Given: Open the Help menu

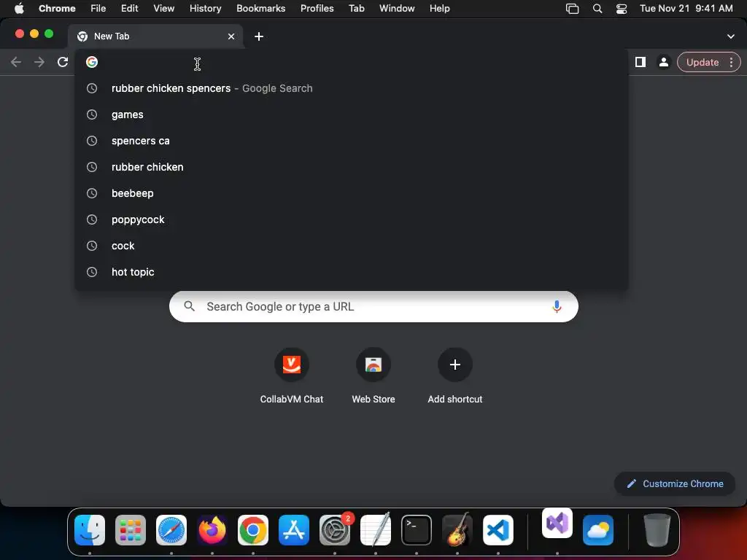Looking at the screenshot, I should pos(439,8).
